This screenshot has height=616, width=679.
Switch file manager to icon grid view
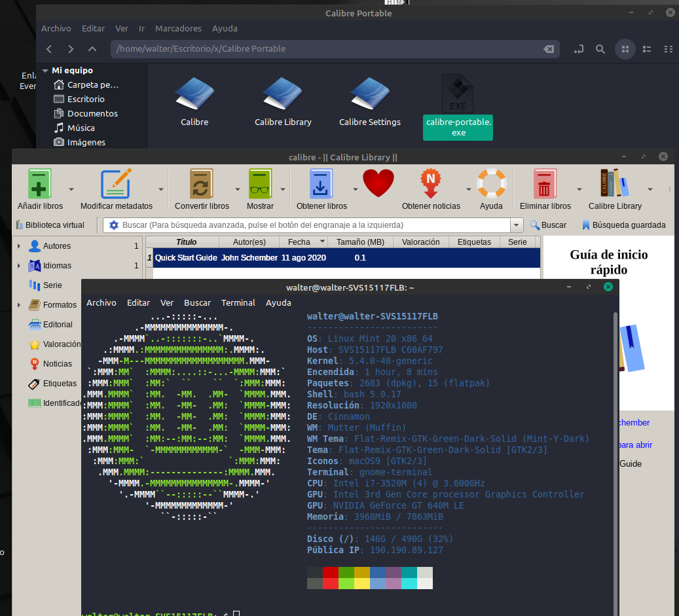pos(625,49)
